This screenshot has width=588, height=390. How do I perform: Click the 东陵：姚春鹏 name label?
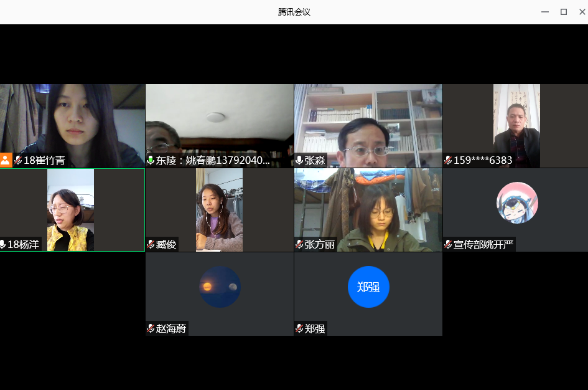213,160
